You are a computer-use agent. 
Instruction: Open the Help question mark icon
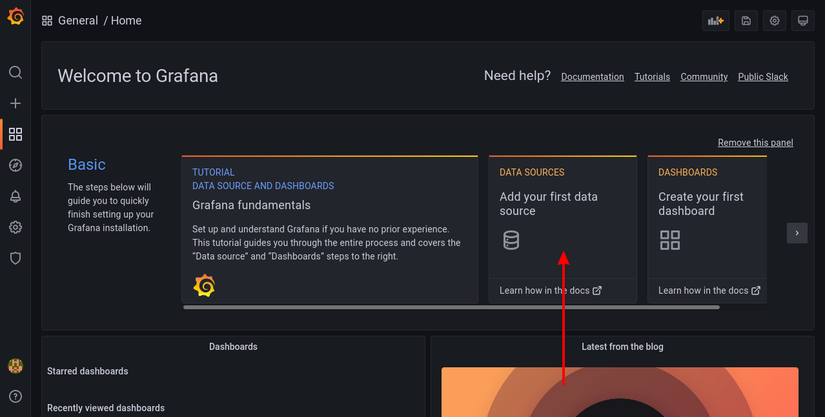[15, 397]
